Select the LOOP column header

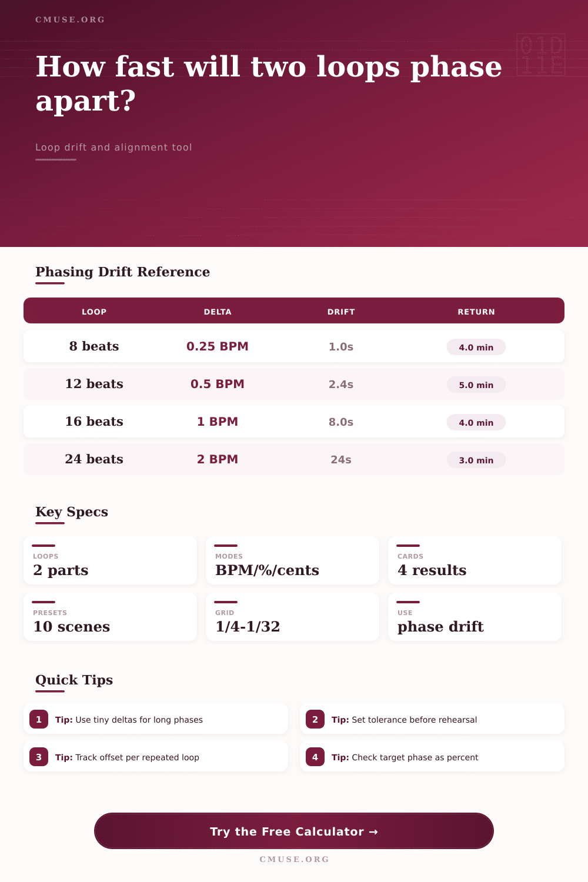[94, 312]
